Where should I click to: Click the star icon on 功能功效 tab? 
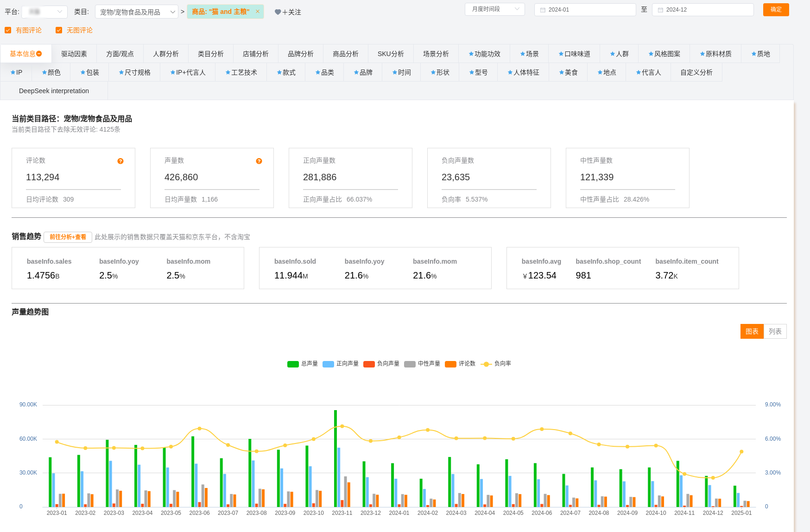pos(471,54)
